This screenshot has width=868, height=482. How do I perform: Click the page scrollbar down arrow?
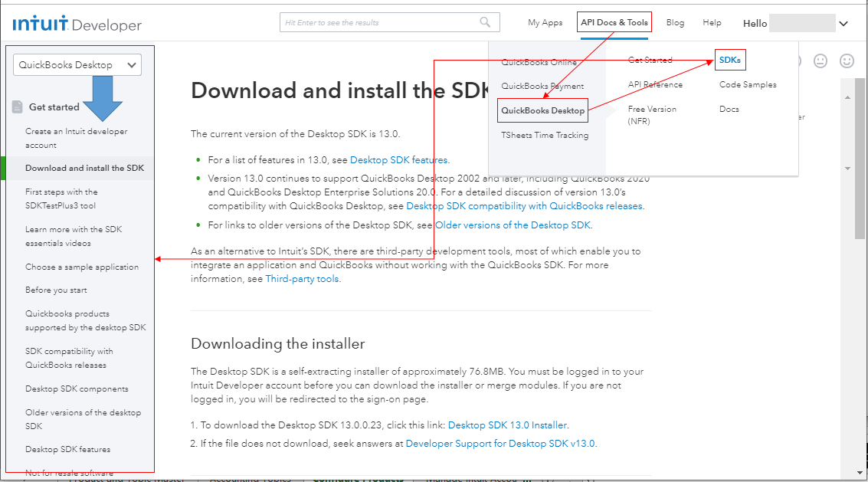point(860,473)
